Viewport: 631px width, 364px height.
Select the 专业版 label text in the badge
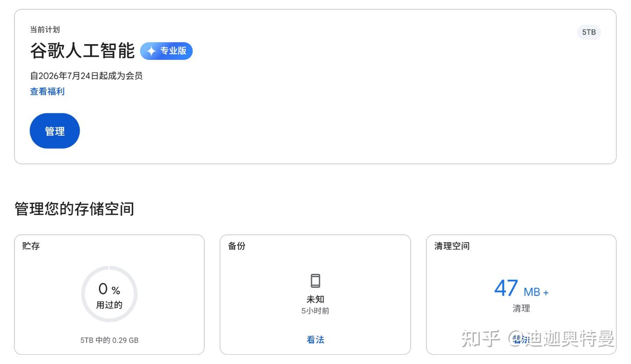point(173,51)
